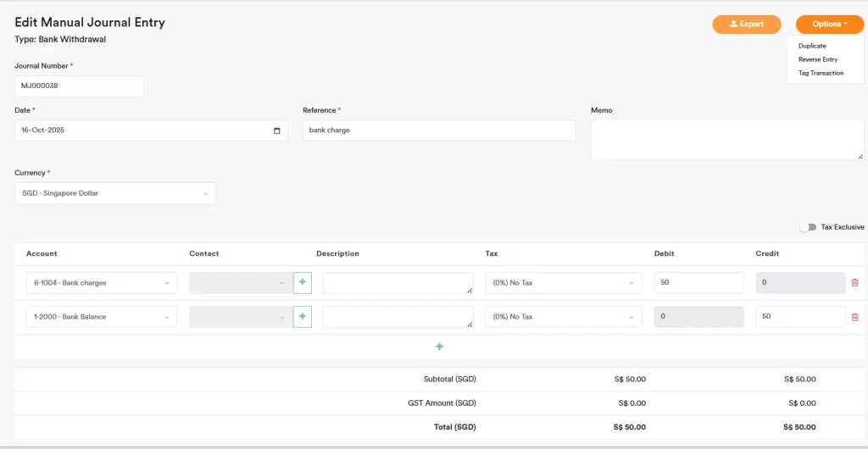Click the Journal Number input field

click(x=79, y=86)
